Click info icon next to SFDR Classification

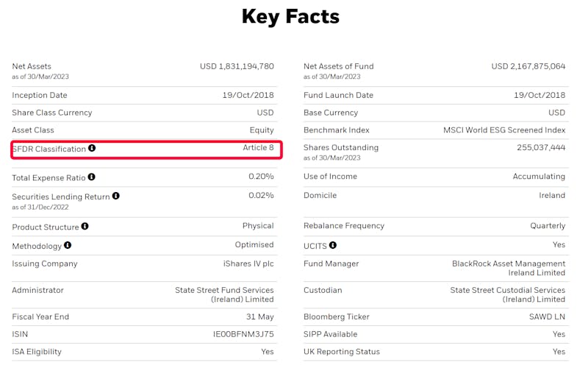(92, 148)
